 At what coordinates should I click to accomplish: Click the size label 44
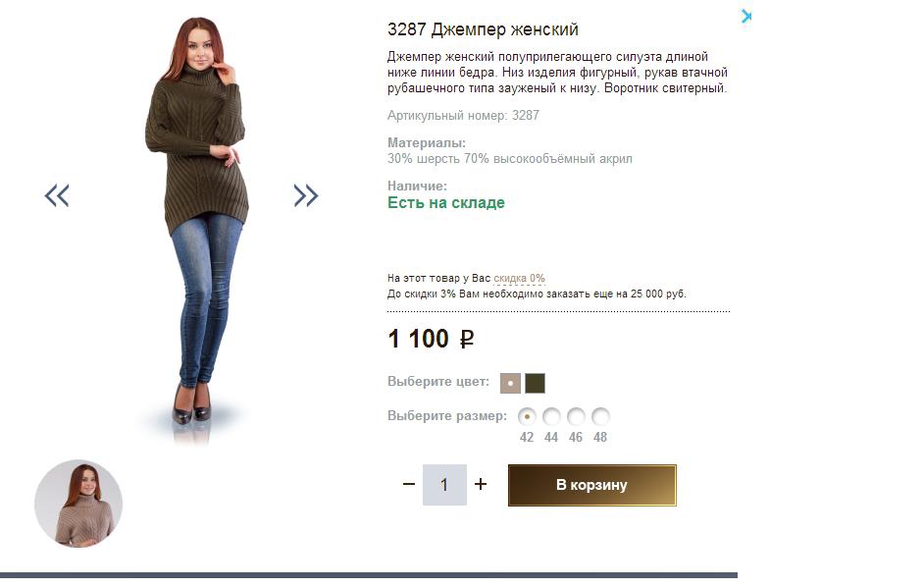tap(551, 437)
